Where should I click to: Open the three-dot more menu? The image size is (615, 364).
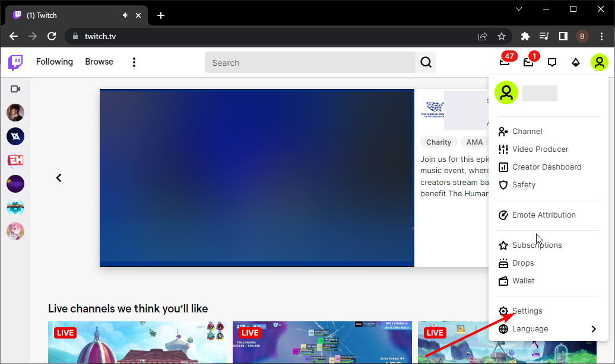(x=134, y=62)
